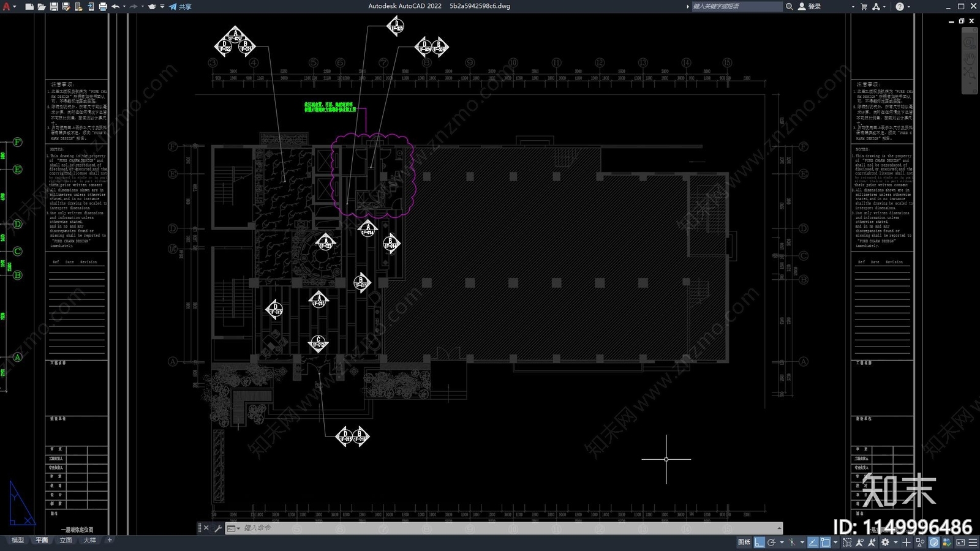Switch to the 大样 layout tab

click(x=89, y=540)
